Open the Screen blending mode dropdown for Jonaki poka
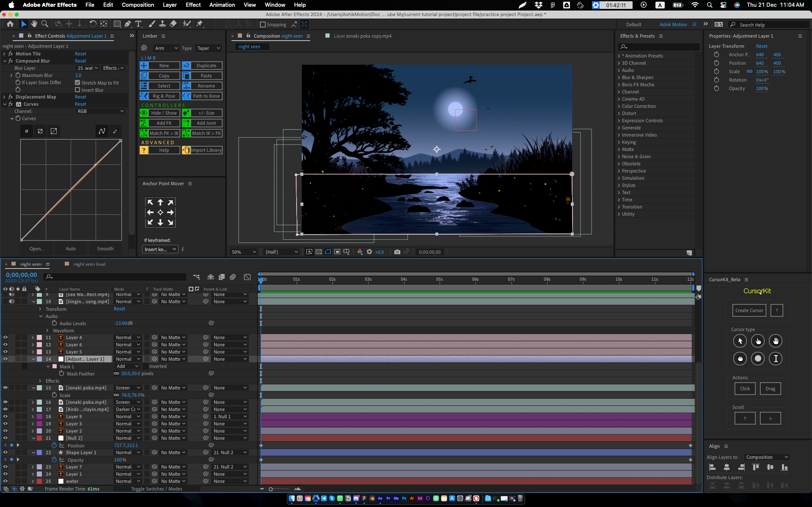The image size is (812, 507). [128, 387]
